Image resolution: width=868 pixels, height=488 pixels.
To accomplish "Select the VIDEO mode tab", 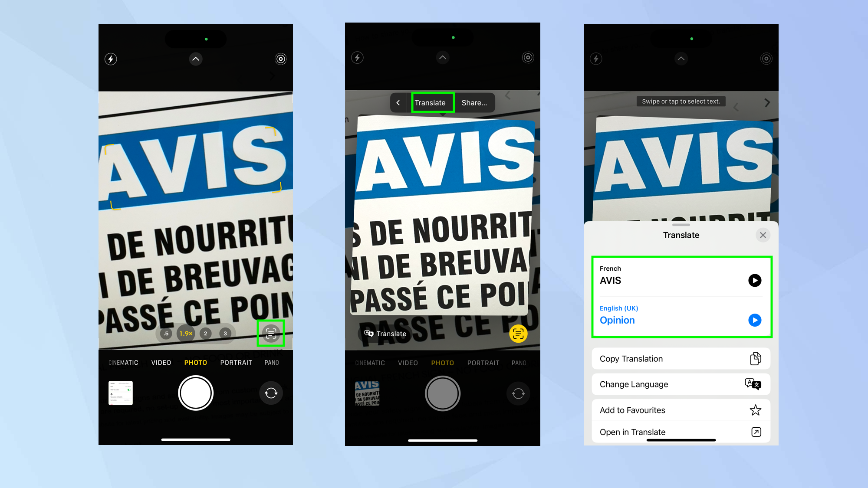I will 161,362.
